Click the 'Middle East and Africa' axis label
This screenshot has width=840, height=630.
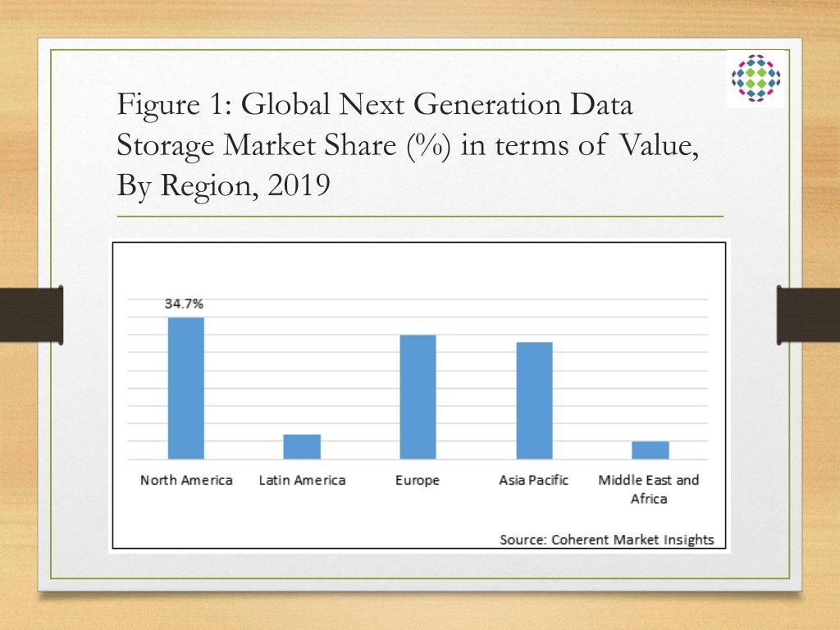point(649,489)
